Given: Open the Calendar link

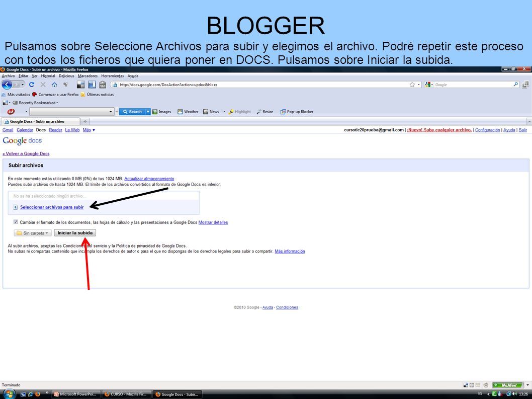Looking at the screenshot, I should tap(25, 130).
